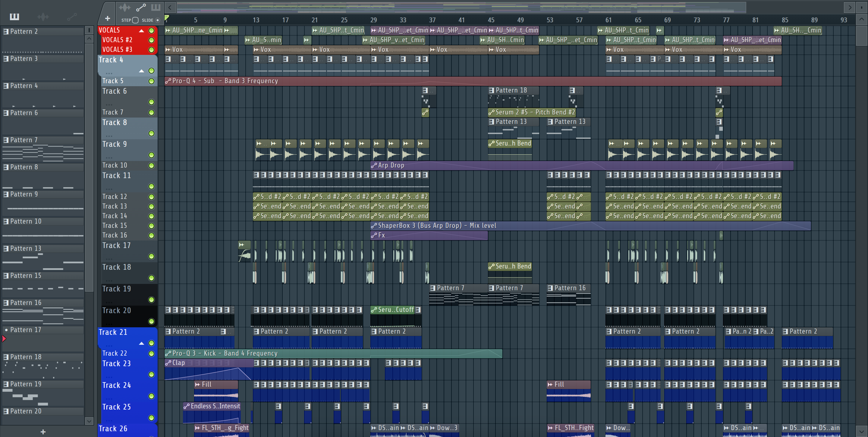Select pattern clip focus piano icon
Screen dimensions: 868x437
tap(156, 7)
